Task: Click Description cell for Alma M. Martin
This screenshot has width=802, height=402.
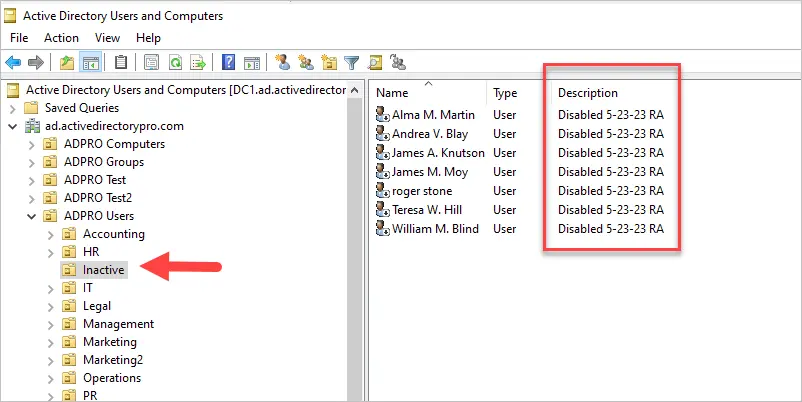Action: pos(611,115)
